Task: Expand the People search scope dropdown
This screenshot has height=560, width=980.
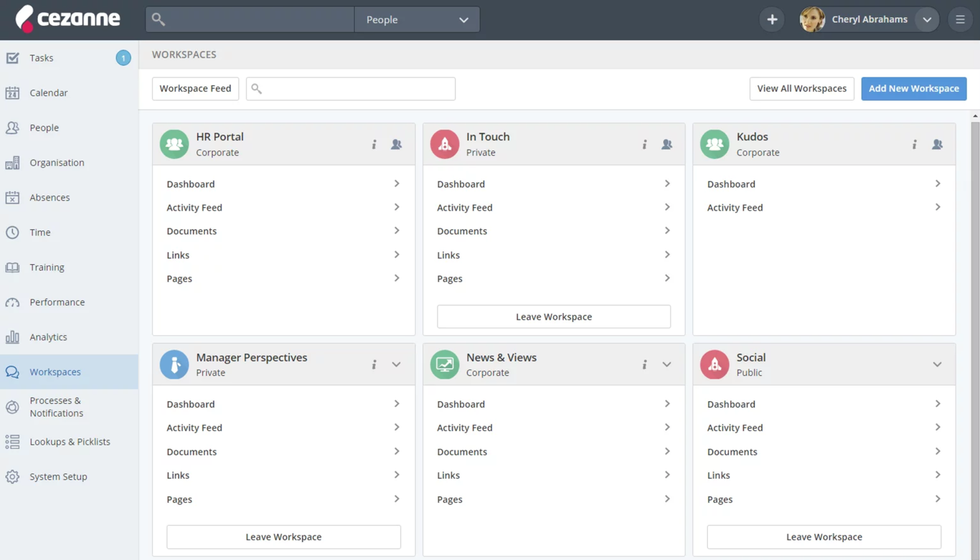Action: tap(416, 20)
